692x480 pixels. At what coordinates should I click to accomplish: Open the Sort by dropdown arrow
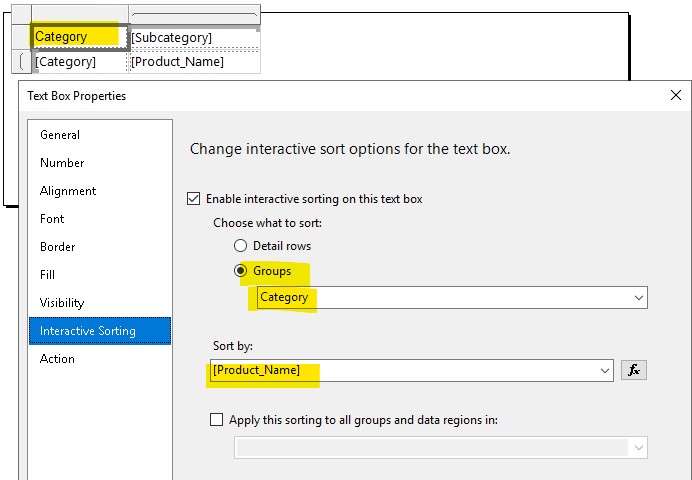(604, 370)
